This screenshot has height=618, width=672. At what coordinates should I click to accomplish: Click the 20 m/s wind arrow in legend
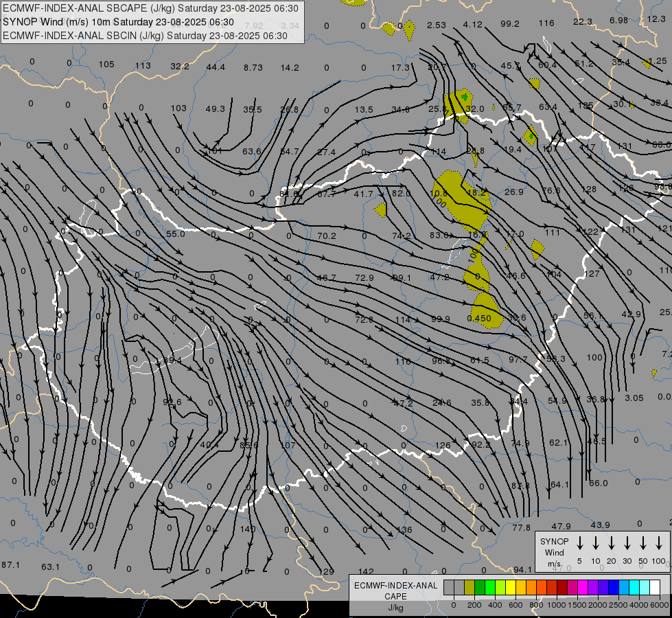tap(612, 543)
